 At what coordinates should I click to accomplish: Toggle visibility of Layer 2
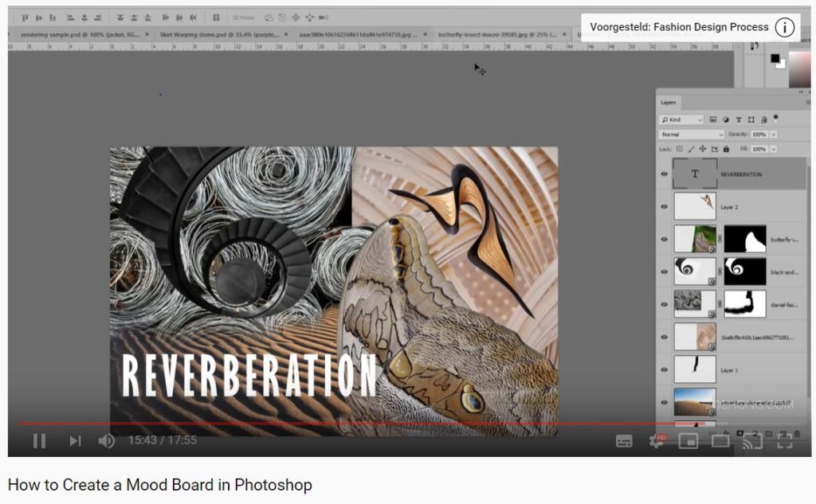point(664,206)
